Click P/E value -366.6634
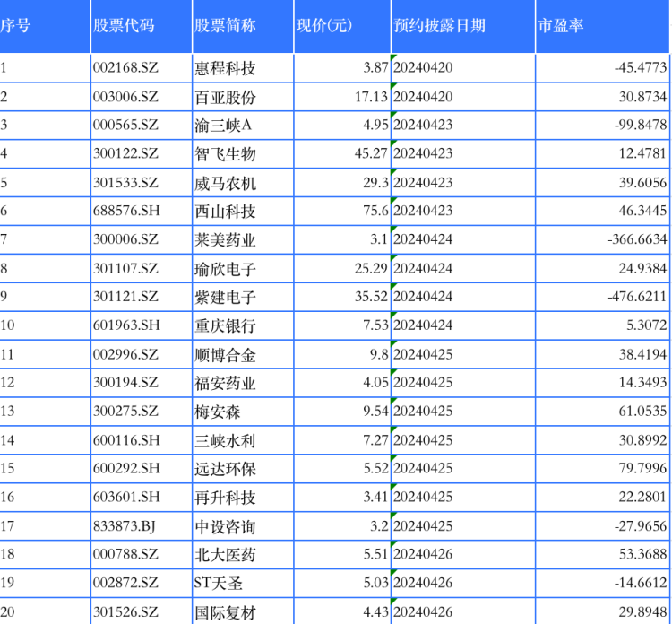 coord(603,239)
